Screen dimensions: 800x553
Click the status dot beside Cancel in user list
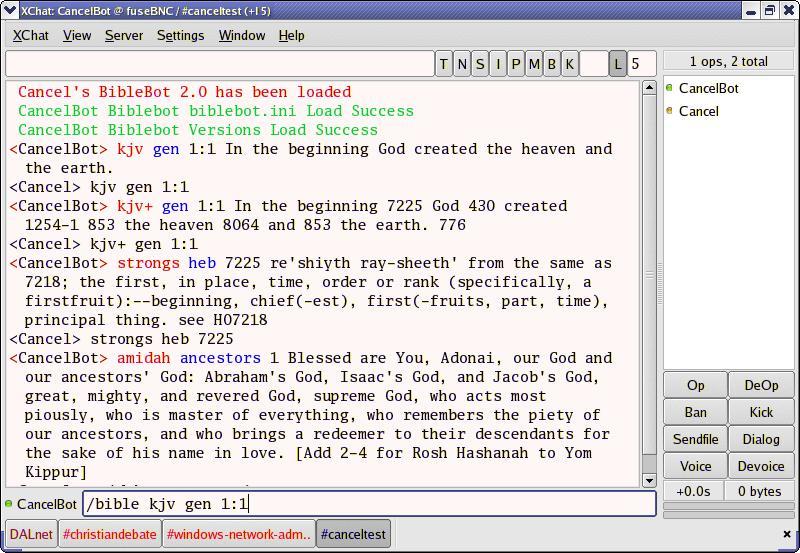(669, 111)
